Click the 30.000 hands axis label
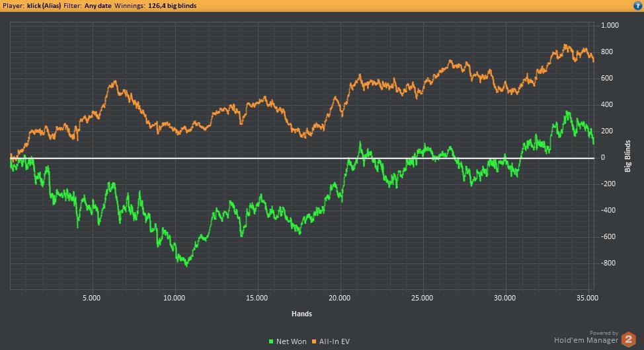 pos(504,298)
